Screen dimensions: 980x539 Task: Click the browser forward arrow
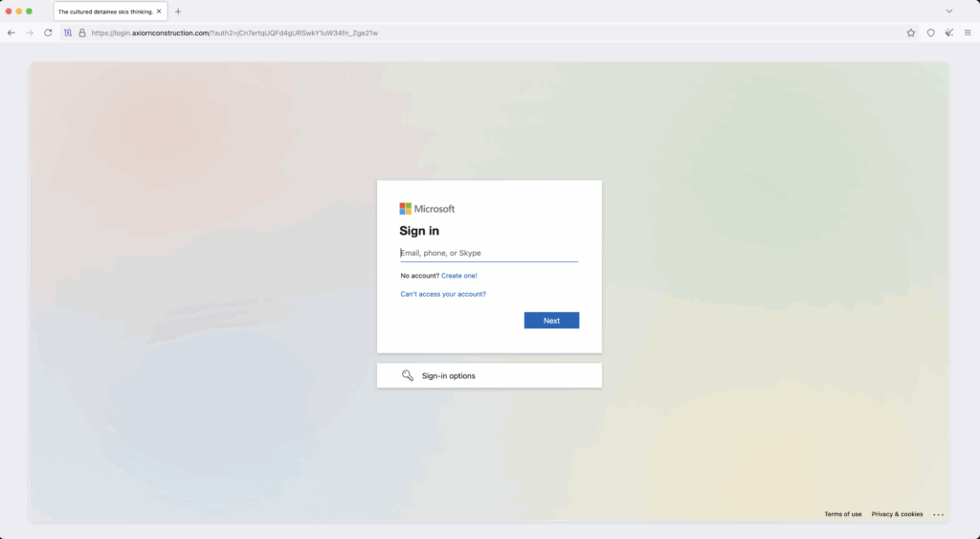pyautogui.click(x=30, y=33)
